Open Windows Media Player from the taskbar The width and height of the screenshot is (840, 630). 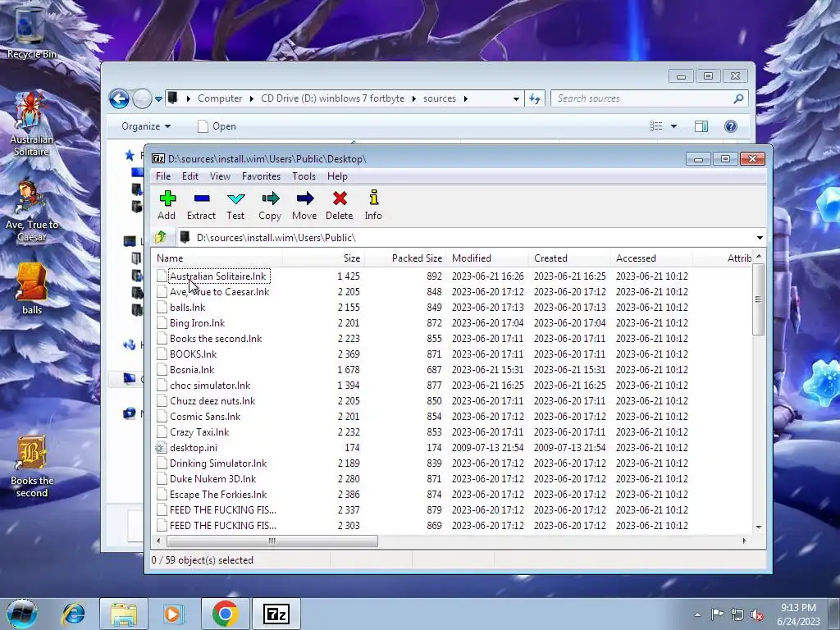[x=173, y=614]
